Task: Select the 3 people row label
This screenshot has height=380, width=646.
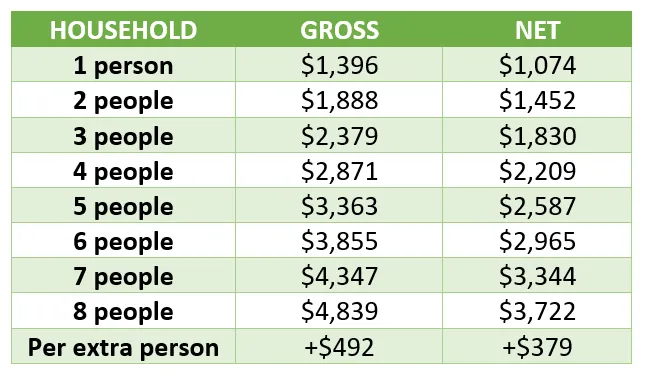Action: point(123,136)
